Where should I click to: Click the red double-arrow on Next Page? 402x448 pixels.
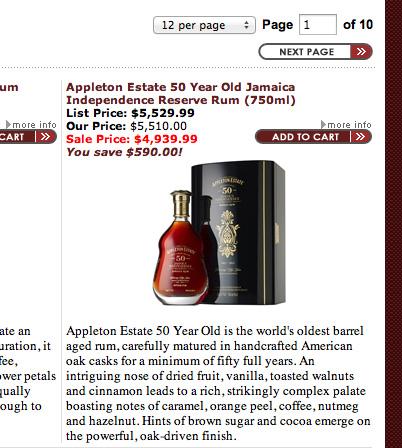click(361, 52)
